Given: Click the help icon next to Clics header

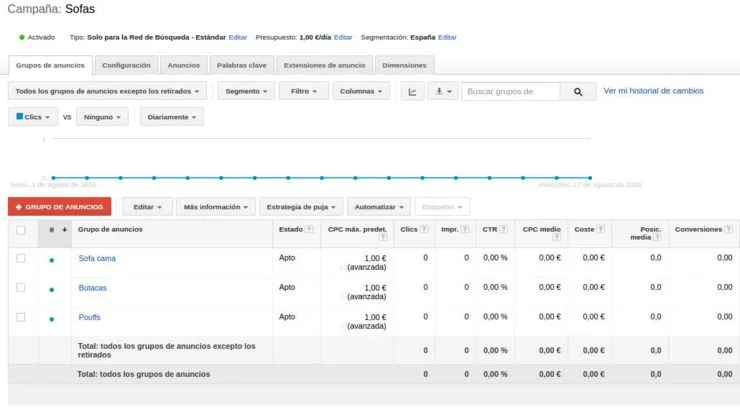Looking at the screenshot, I should point(423,229).
